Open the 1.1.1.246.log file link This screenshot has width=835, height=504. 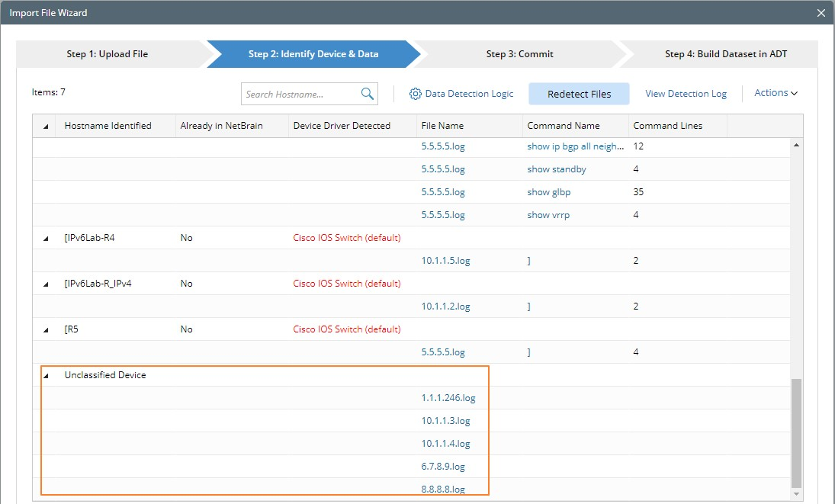click(x=448, y=398)
